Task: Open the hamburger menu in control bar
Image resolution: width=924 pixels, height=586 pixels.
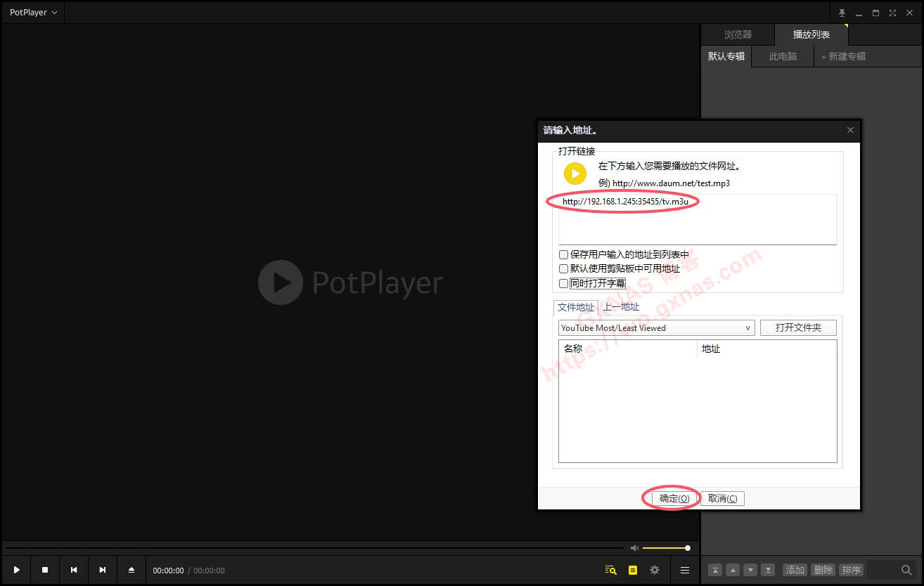Action: point(684,570)
